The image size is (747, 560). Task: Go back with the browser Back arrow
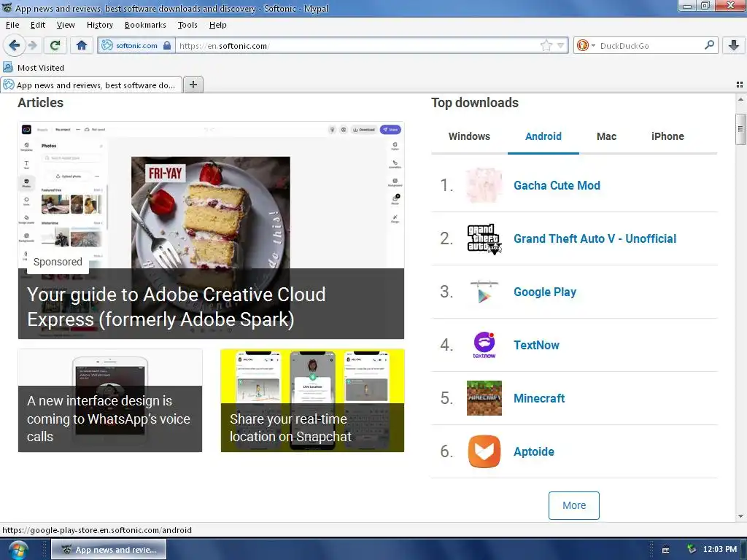[x=14, y=45]
